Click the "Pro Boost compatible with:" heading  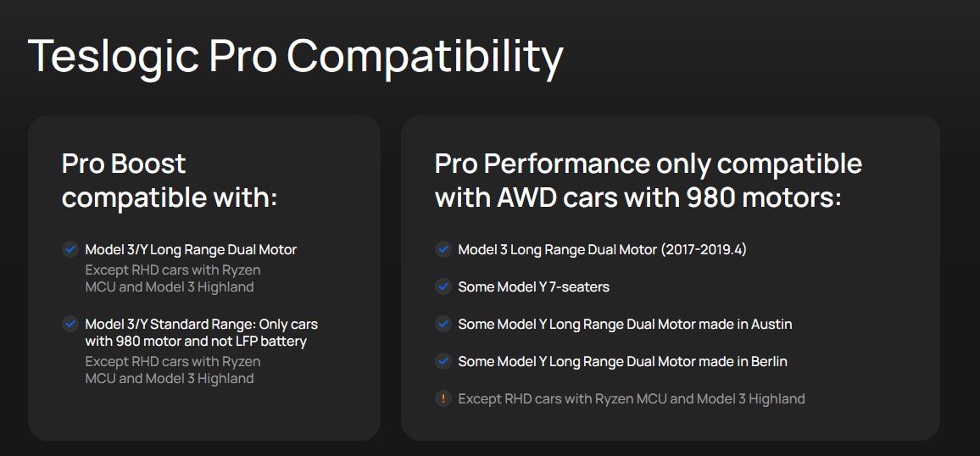(170, 181)
